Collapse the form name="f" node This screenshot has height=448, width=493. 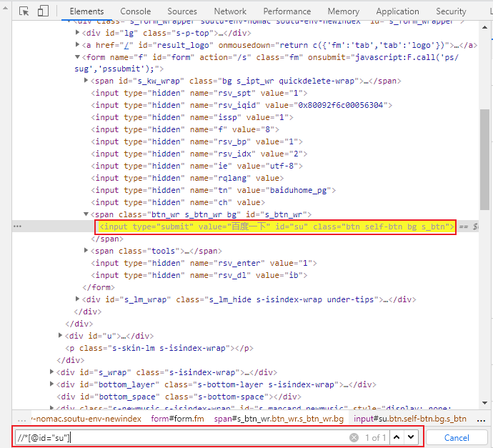point(77,57)
